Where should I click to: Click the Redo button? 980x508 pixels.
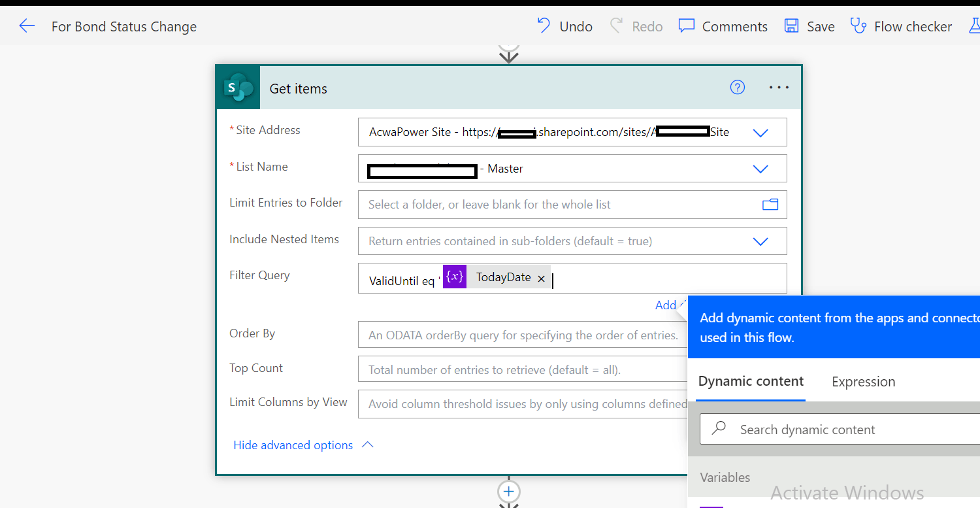tap(636, 26)
